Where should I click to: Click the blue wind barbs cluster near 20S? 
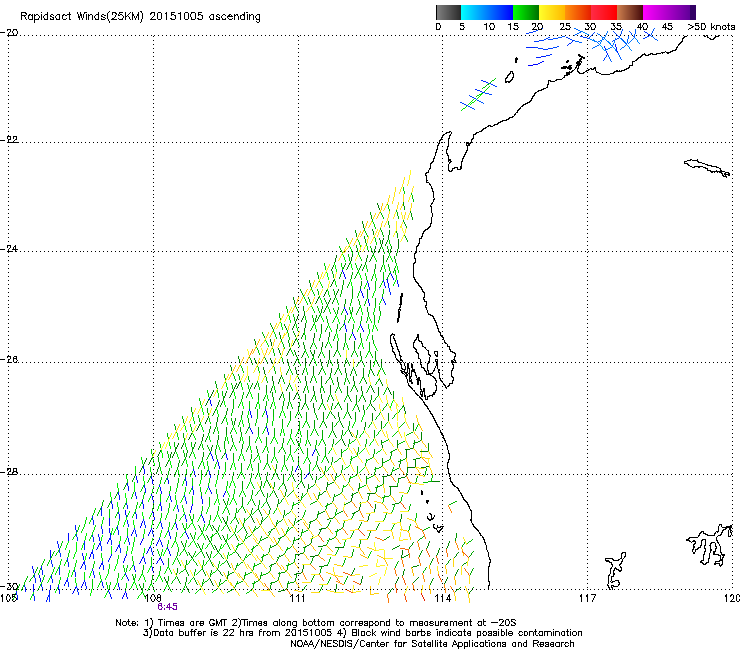pyautogui.click(x=592, y=45)
